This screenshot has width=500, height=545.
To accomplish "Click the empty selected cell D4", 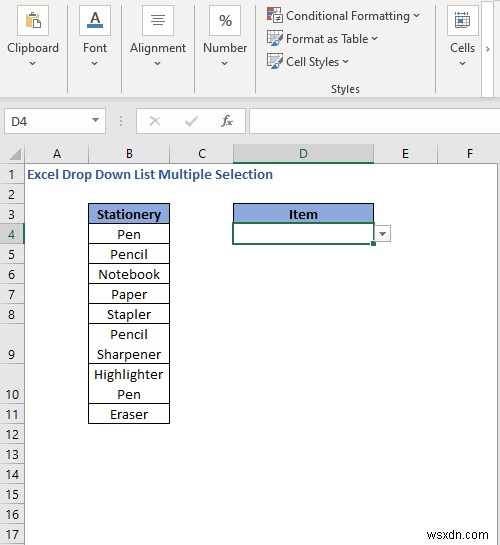I will pos(303,234).
